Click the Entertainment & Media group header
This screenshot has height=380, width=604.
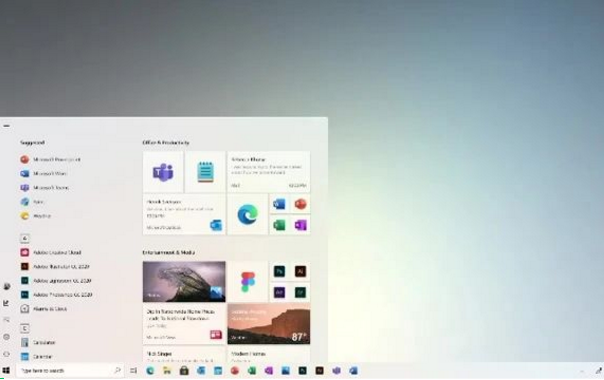pos(169,252)
